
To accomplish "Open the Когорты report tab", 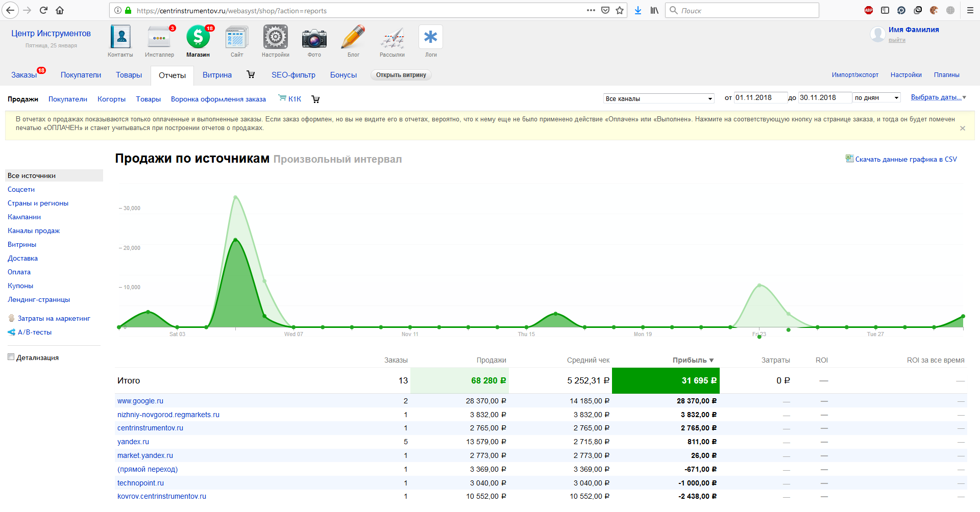I will click(x=111, y=99).
